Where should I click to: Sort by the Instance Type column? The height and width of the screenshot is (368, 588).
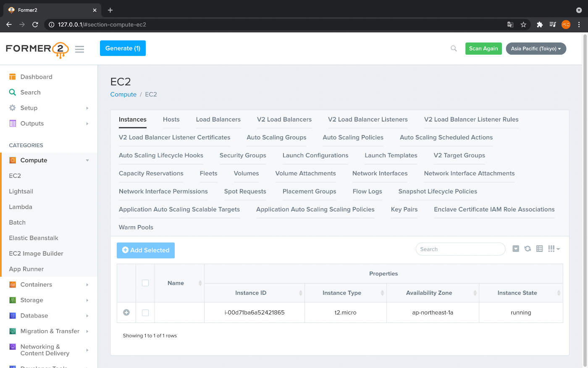(x=346, y=293)
